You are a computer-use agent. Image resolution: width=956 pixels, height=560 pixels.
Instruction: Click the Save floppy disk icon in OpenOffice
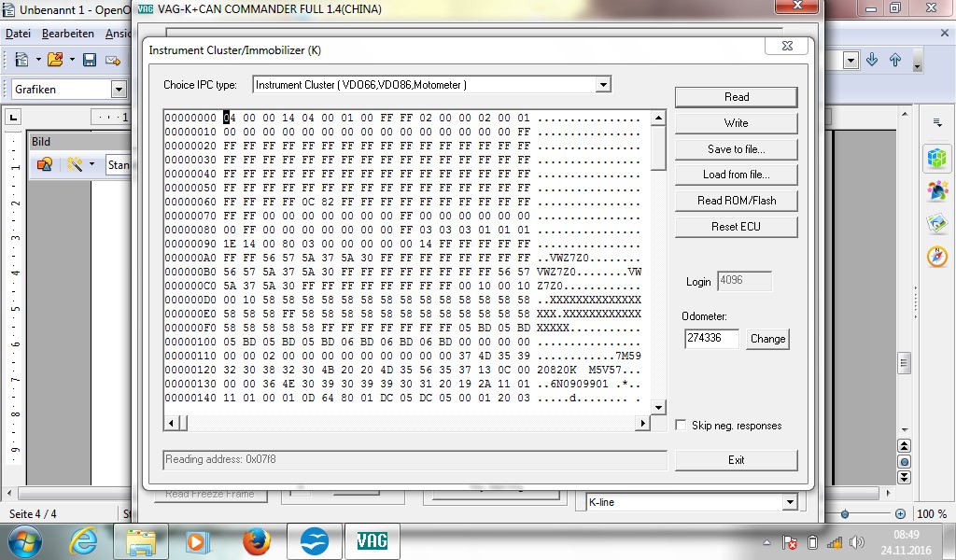[x=90, y=59]
